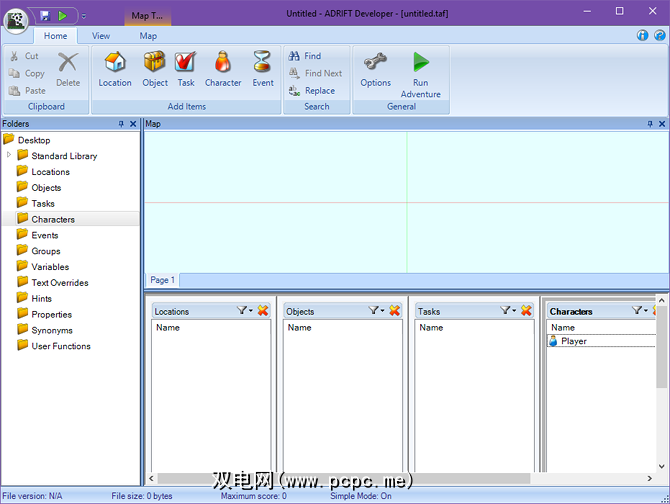Click the Delete X icon in Clipboard
The width and height of the screenshot is (670, 504).
click(x=68, y=69)
